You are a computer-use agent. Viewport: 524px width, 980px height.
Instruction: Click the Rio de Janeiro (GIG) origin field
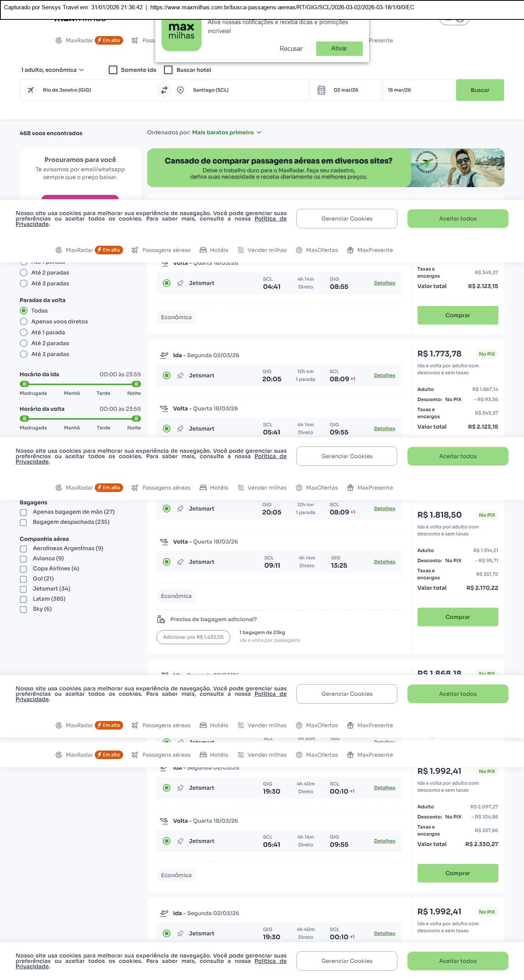pos(92,90)
